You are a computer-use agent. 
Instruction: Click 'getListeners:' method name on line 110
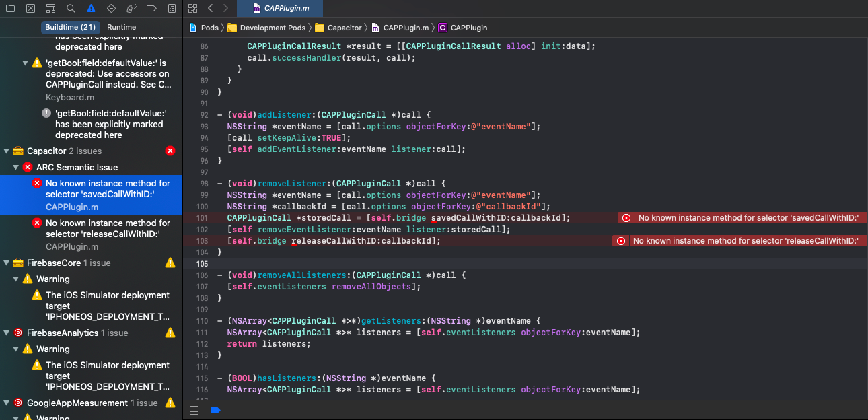392,321
